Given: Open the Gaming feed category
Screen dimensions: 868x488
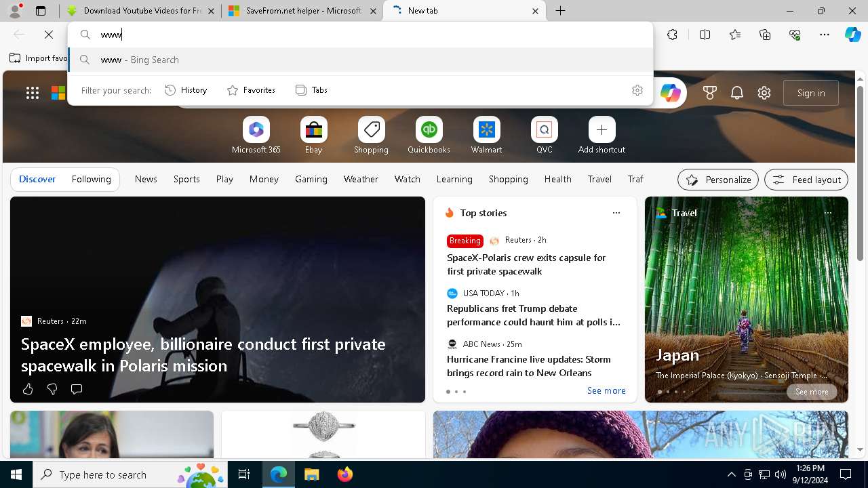Looking at the screenshot, I should pos(311,179).
